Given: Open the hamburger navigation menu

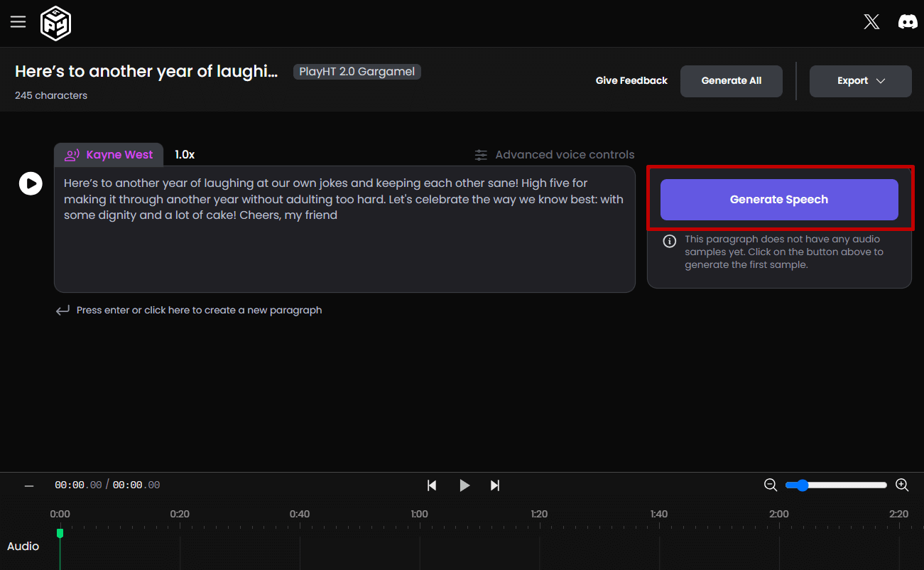Looking at the screenshot, I should pos(18,22).
